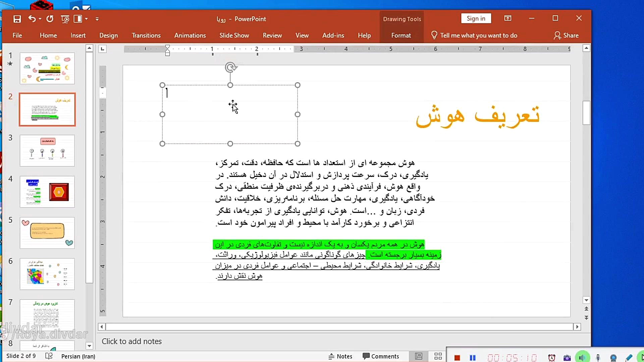
Task: Click the horizontal scrollbar left arrow
Action: 102,326
